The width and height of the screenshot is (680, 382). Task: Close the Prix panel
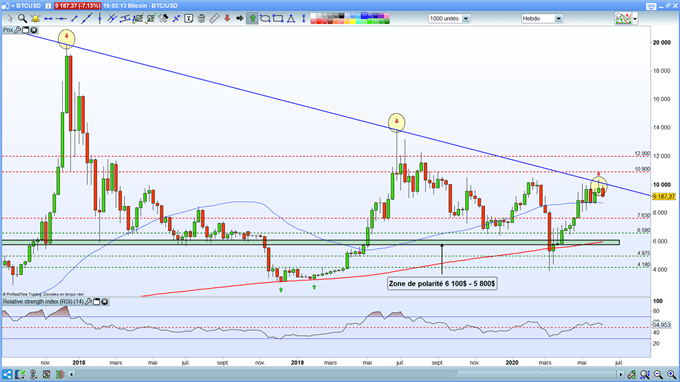point(33,30)
